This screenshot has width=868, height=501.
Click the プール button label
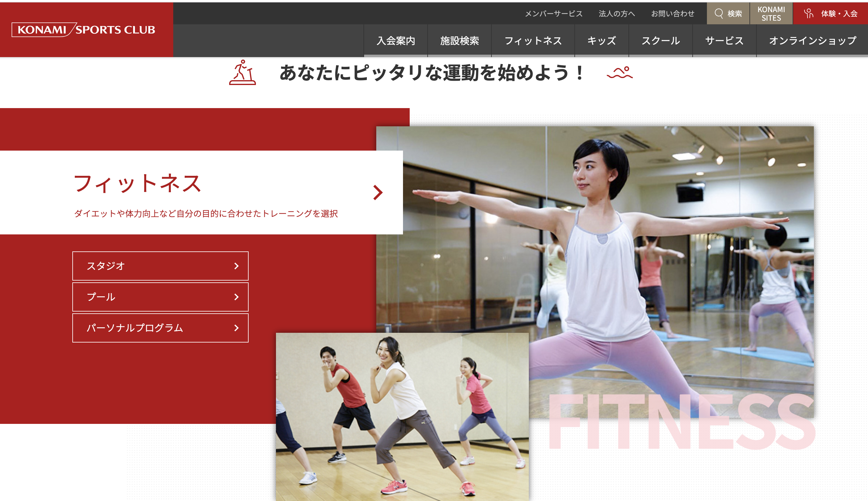101,297
